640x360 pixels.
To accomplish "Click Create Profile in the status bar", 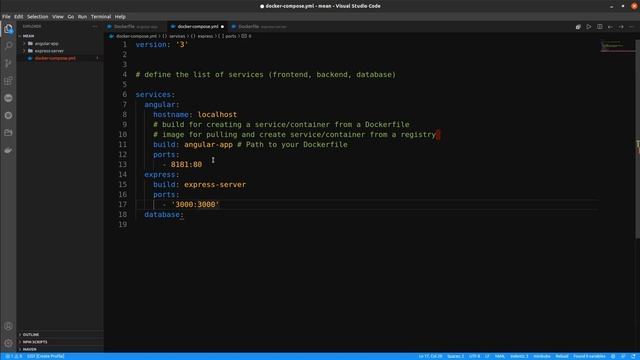I will click(46, 356).
